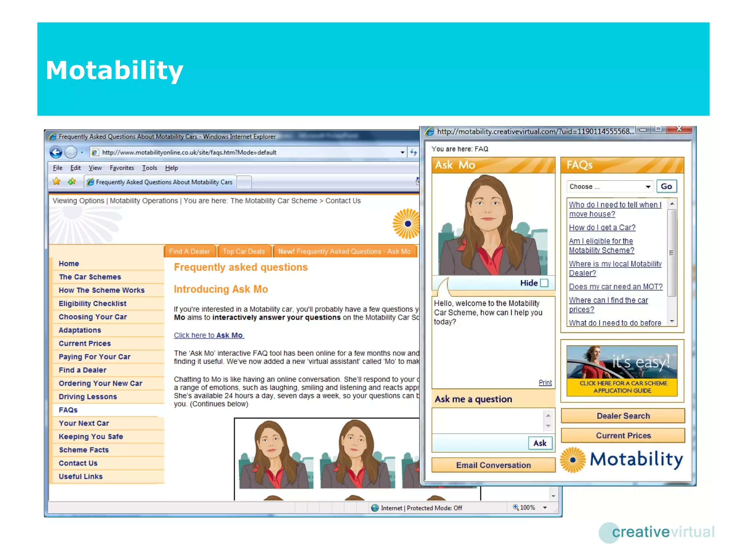Open Adaptations sidebar link
Image resolution: width=747 pixels, height=560 pixels.
click(80, 330)
